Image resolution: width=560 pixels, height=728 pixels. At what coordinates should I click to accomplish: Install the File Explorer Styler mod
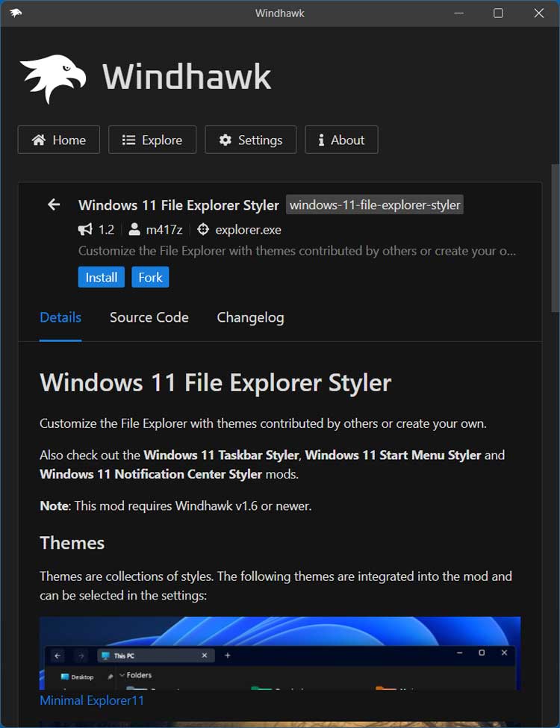pos(102,277)
